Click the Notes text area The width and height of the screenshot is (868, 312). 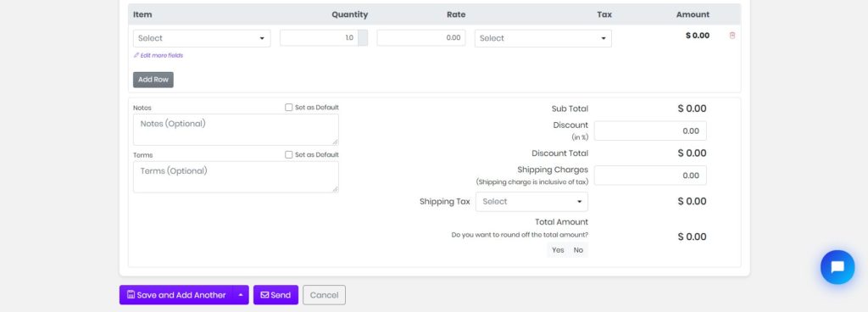(x=236, y=130)
